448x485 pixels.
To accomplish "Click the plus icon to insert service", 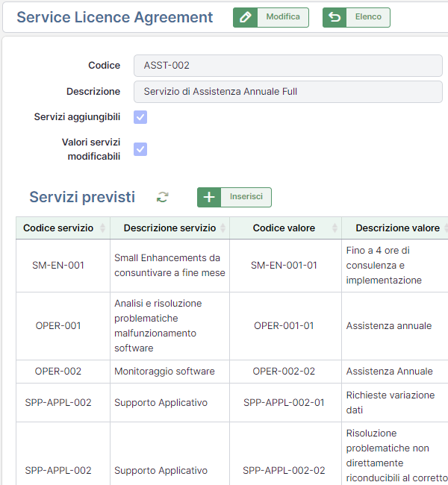I will coord(209,197).
